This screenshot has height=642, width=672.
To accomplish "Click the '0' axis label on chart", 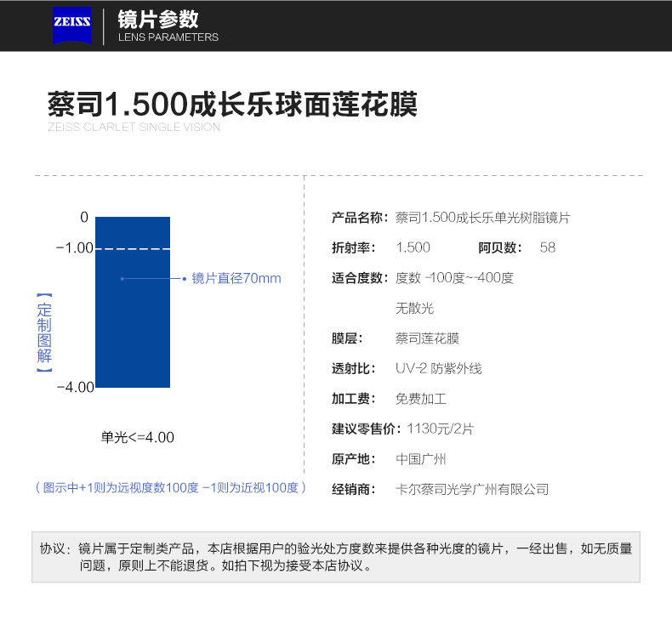I will [84, 217].
